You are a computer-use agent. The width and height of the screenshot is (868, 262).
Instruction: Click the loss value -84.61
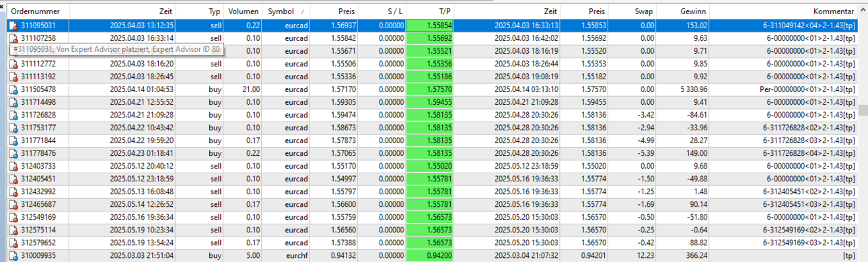pos(696,115)
